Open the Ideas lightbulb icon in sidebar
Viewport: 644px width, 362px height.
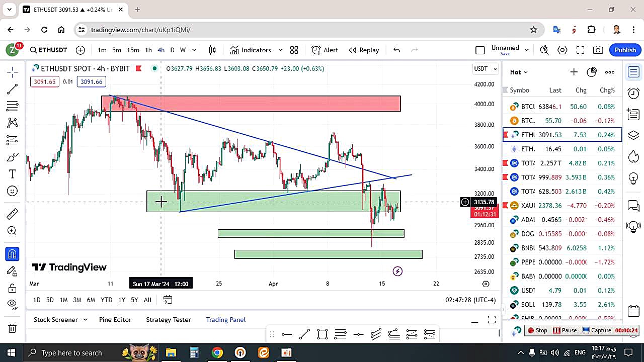[x=633, y=178]
